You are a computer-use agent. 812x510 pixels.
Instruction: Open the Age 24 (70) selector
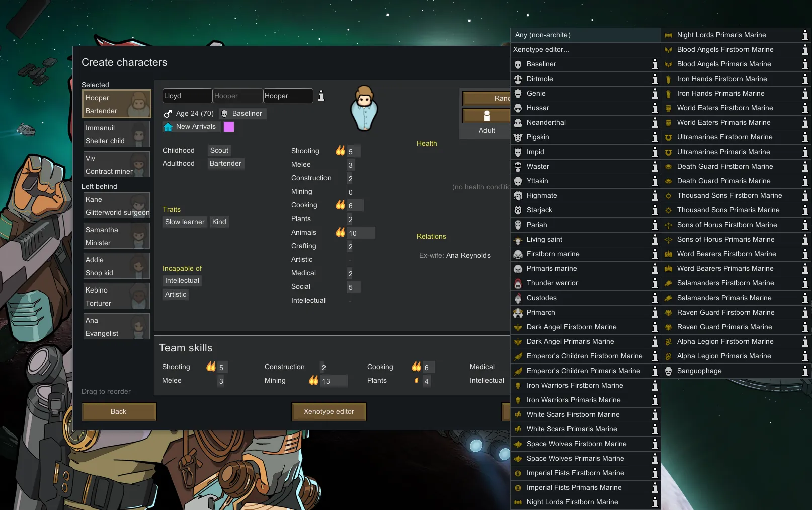tap(189, 114)
